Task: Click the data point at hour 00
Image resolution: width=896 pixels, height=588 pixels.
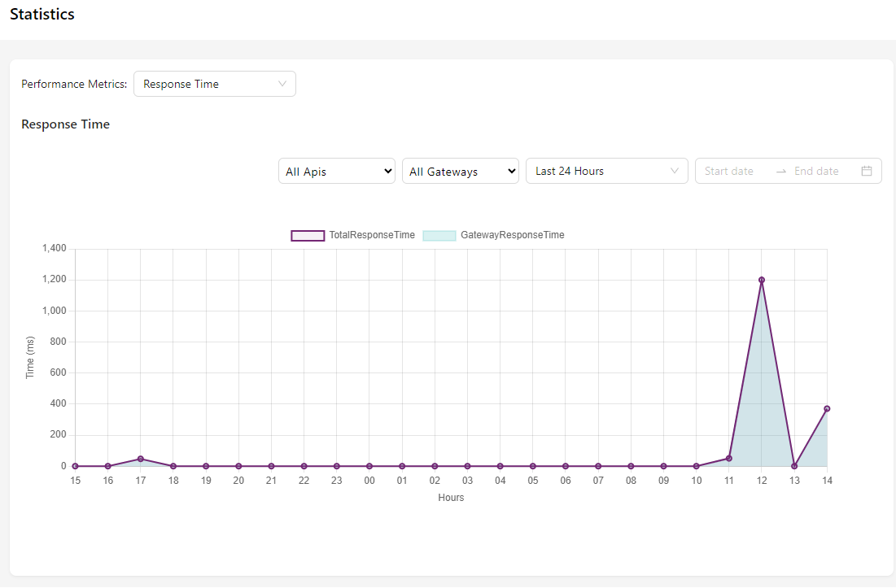Action: [x=369, y=466]
